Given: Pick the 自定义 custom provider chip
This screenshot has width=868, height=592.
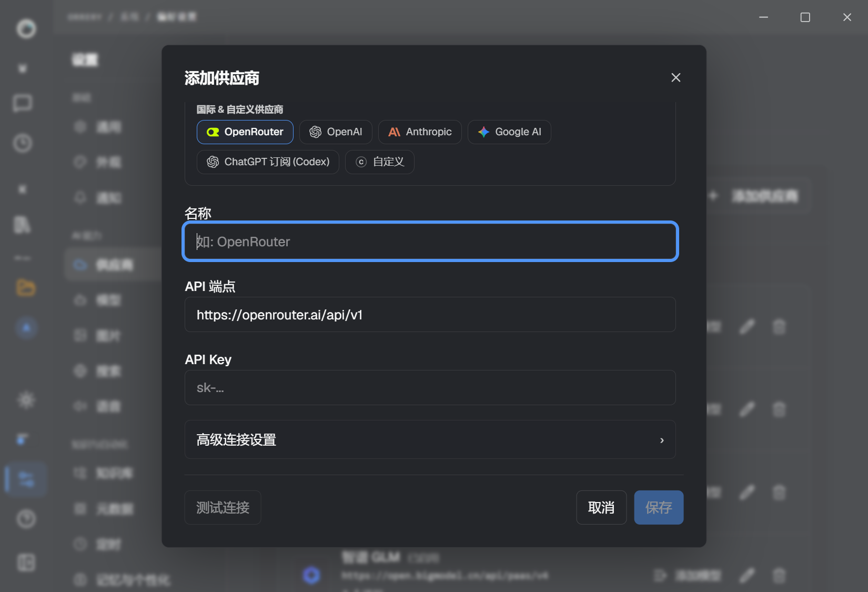Looking at the screenshot, I should (380, 162).
